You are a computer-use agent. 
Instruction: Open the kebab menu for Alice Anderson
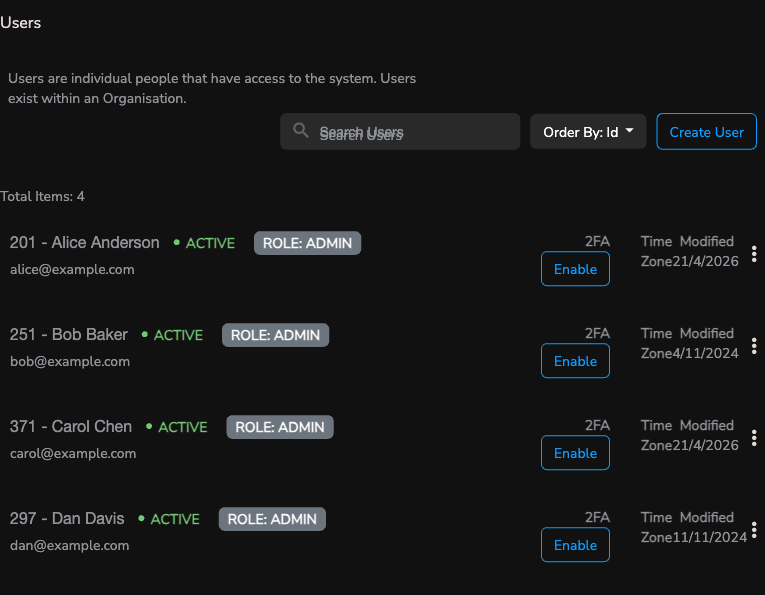click(x=754, y=254)
